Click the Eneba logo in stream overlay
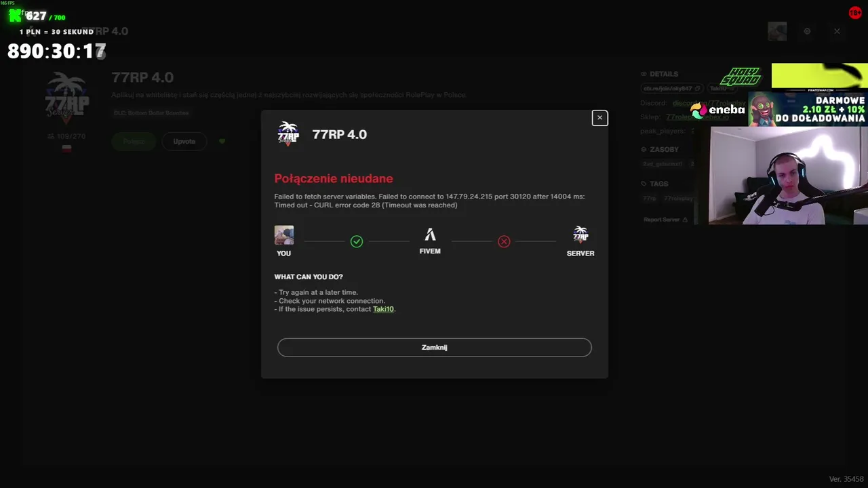This screenshot has height=488, width=868. coord(717,110)
